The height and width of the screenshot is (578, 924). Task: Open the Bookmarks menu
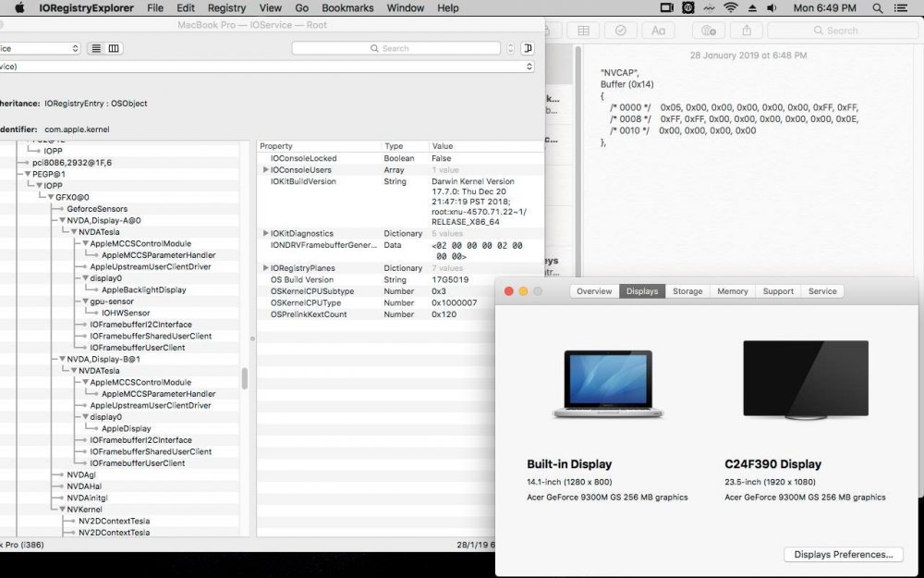point(347,8)
